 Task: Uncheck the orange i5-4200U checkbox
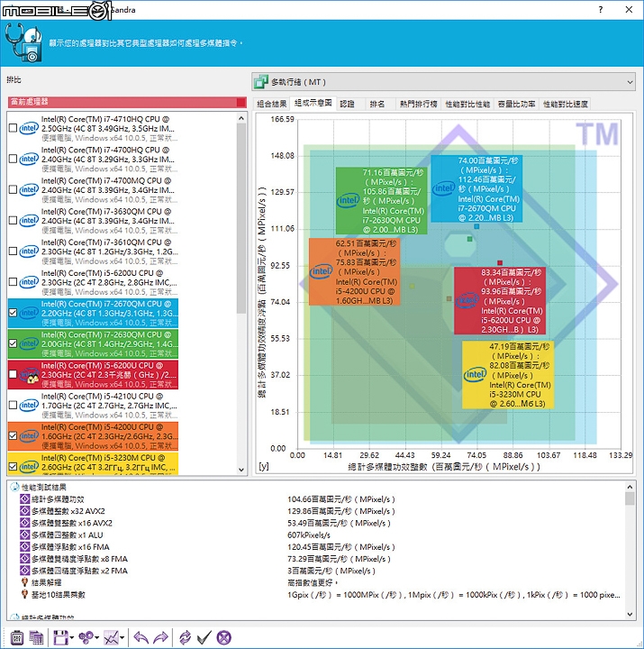coord(13,436)
